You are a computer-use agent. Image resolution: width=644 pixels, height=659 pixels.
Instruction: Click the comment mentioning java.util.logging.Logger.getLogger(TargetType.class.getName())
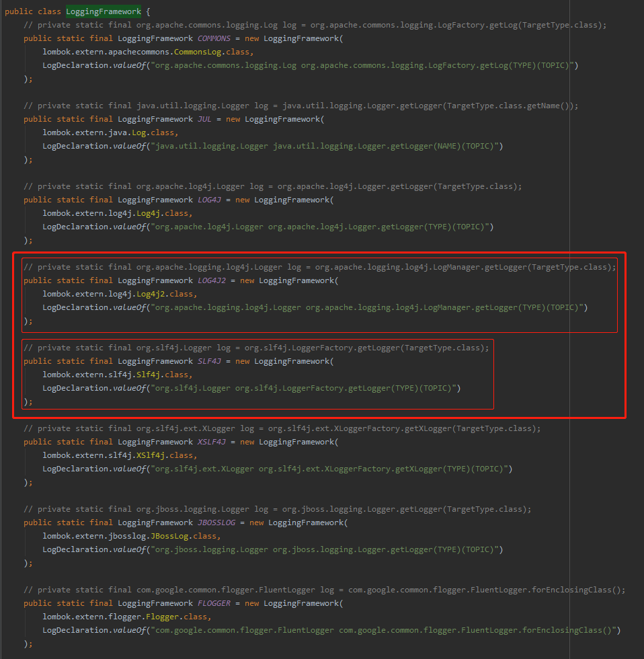click(x=300, y=106)
